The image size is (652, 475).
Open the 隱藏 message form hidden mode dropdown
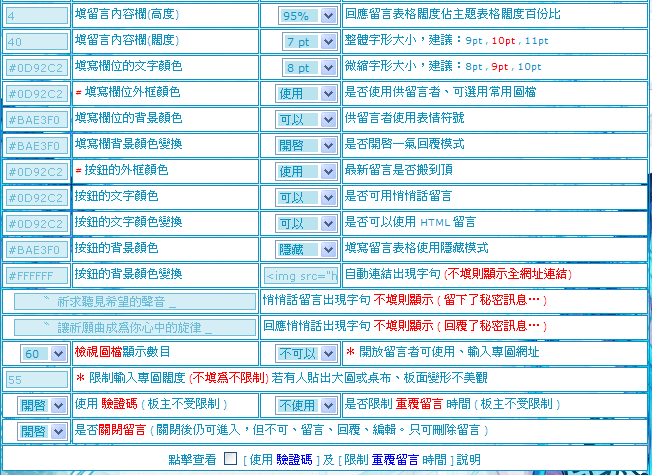coord(306,250)
